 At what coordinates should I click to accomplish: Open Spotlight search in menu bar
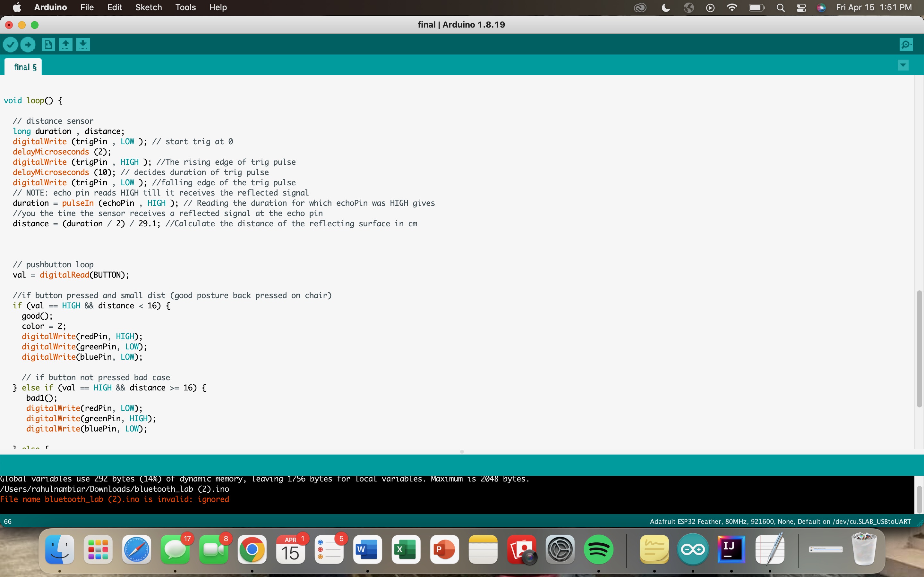[781, 8]
